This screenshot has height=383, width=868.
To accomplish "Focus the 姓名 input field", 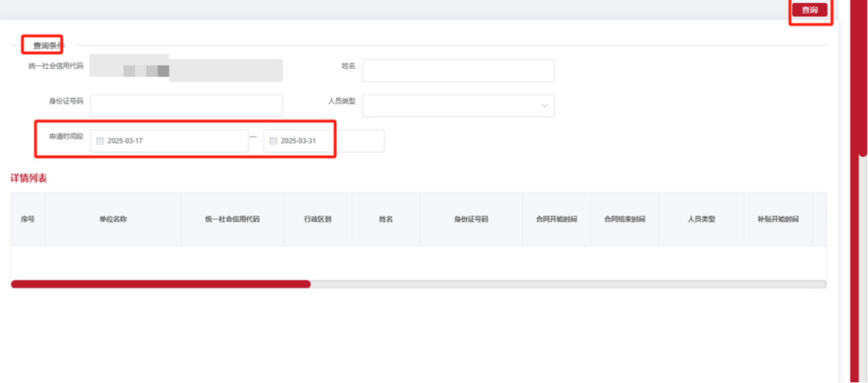I will pos(458,70).
